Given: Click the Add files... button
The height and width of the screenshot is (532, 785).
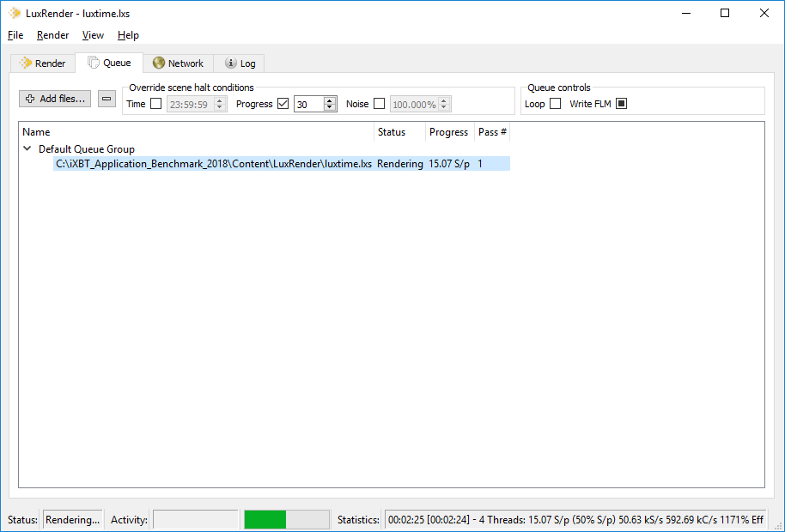Looking at the screenshot, I should (55, 99).
